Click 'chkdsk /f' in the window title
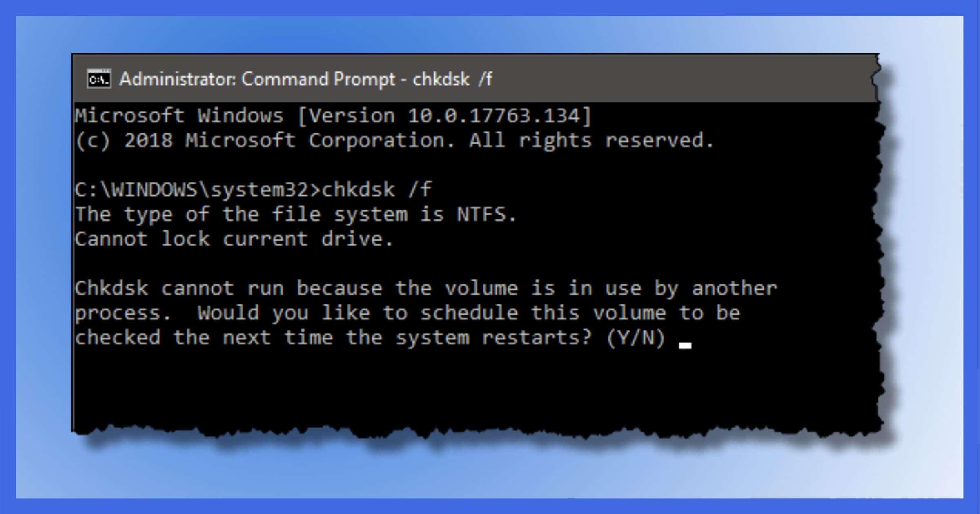 (x=452, y=79)
